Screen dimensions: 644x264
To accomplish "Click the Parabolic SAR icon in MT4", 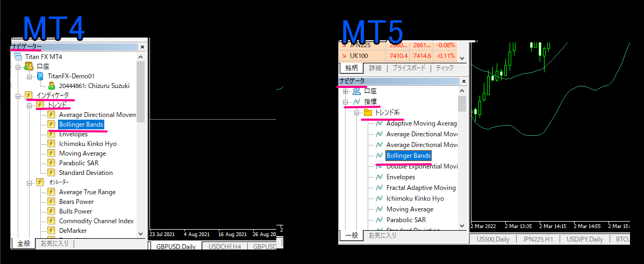I will 52,163.
